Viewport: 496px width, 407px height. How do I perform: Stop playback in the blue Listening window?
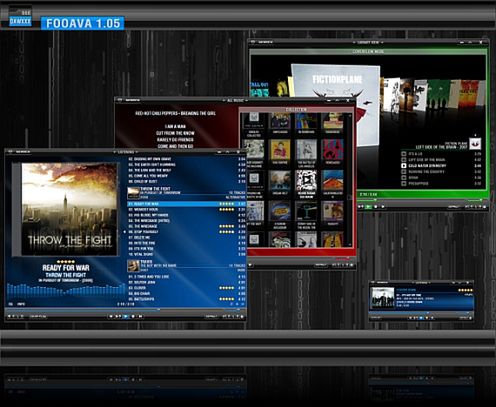[133, 316]
